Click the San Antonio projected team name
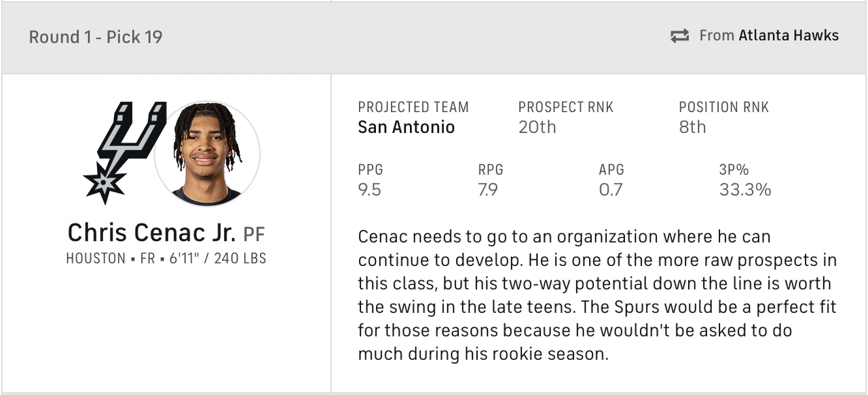 pos(406,127)
